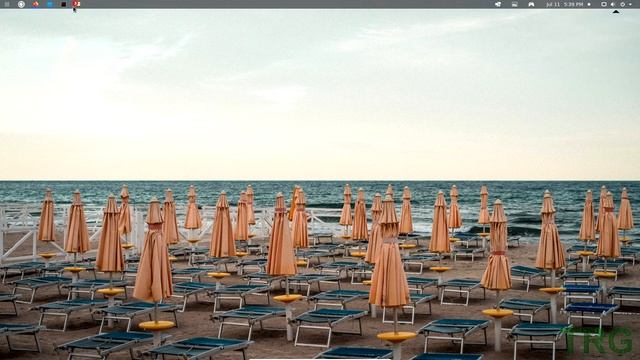Click the red icon under the mouse cursor

[76, 4]
